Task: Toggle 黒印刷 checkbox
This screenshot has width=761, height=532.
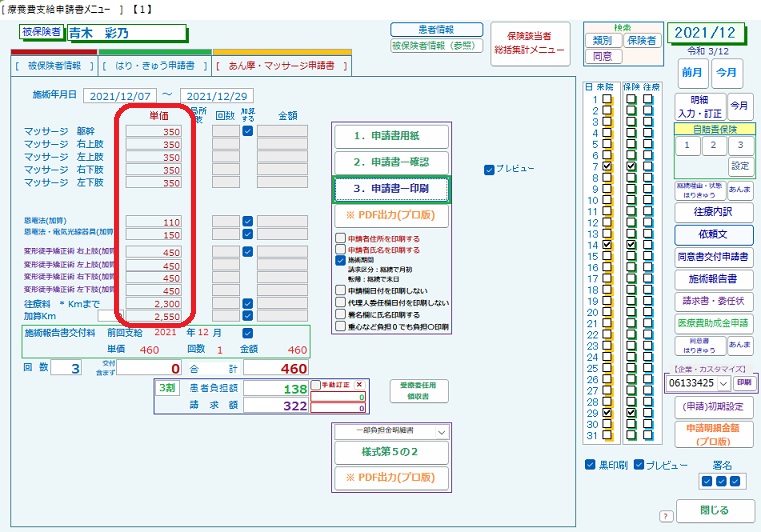Action: (590, 465)
